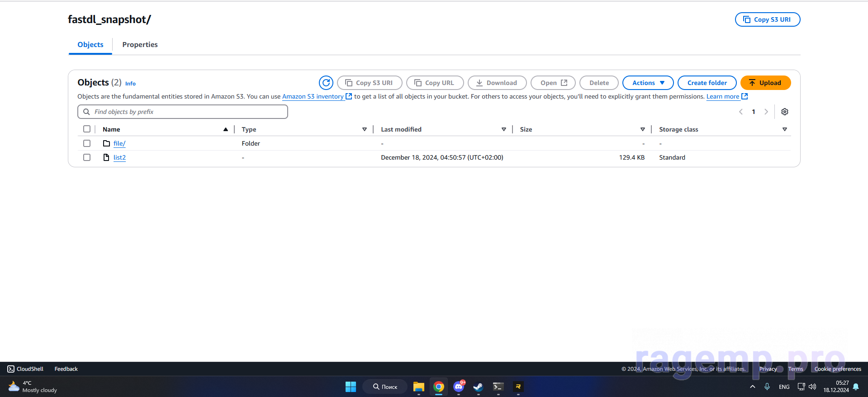
Task: Go to next page chevron
Action: (x=766, y=112)
